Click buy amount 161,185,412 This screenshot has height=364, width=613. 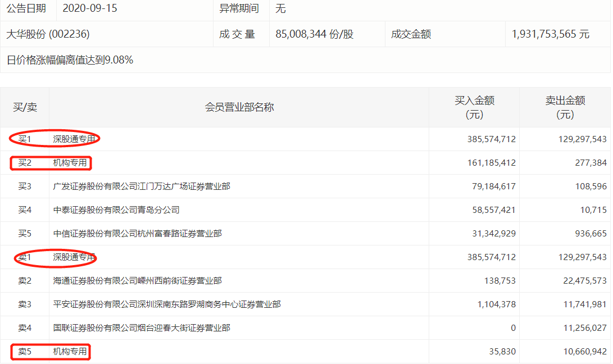tap(492, 163)
